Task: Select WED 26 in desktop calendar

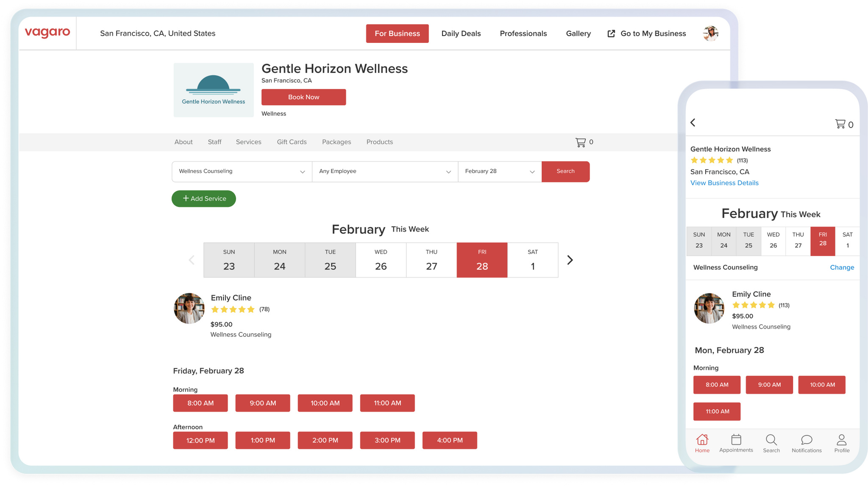Action: coord(381,260)
